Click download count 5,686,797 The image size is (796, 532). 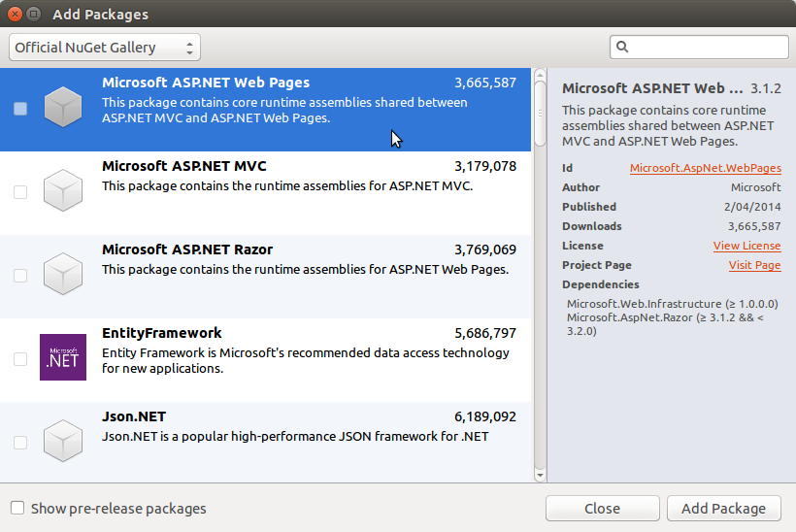click(x=485, y=333)
